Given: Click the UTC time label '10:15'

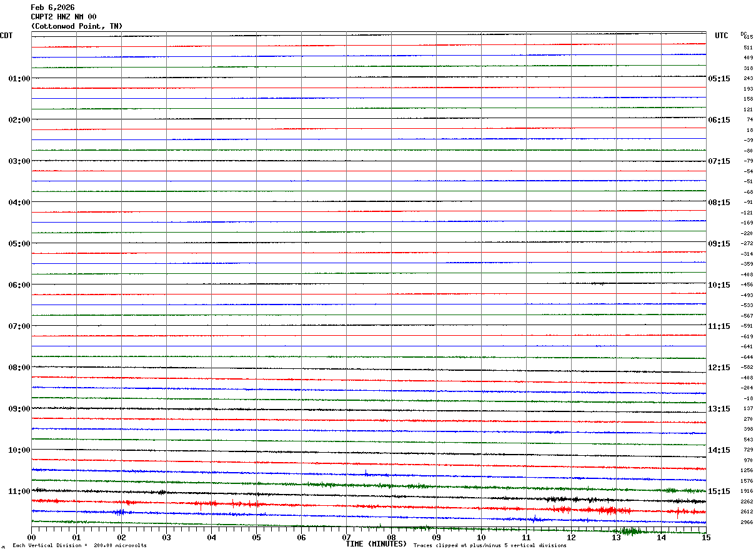Looking at the screenshot, I should tap(719, 285).
